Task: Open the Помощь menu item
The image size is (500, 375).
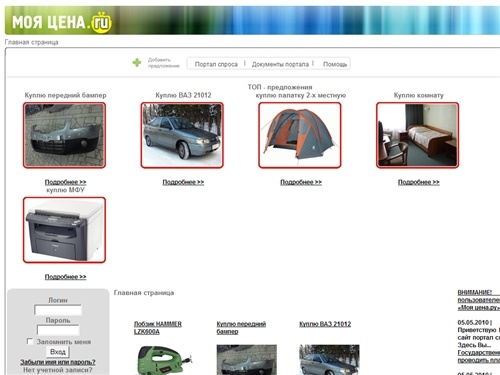Action: [335, 64]
